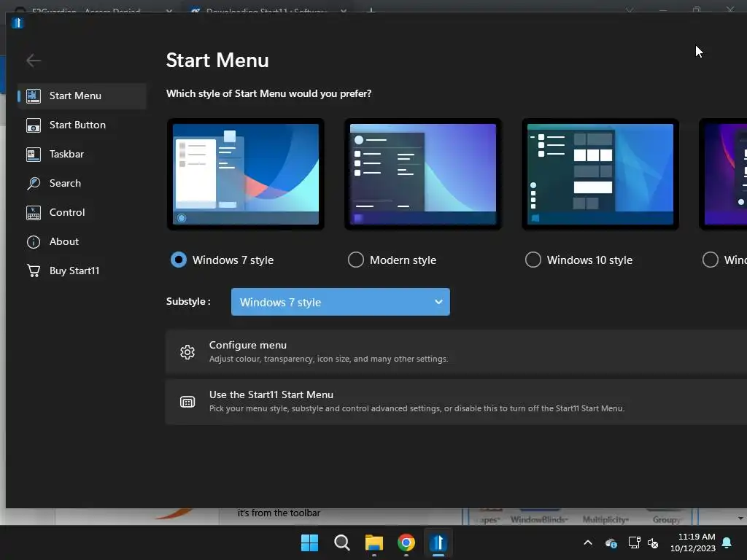Open the Substyle dropdown
The image size is (747, 560).
point(341,302)
